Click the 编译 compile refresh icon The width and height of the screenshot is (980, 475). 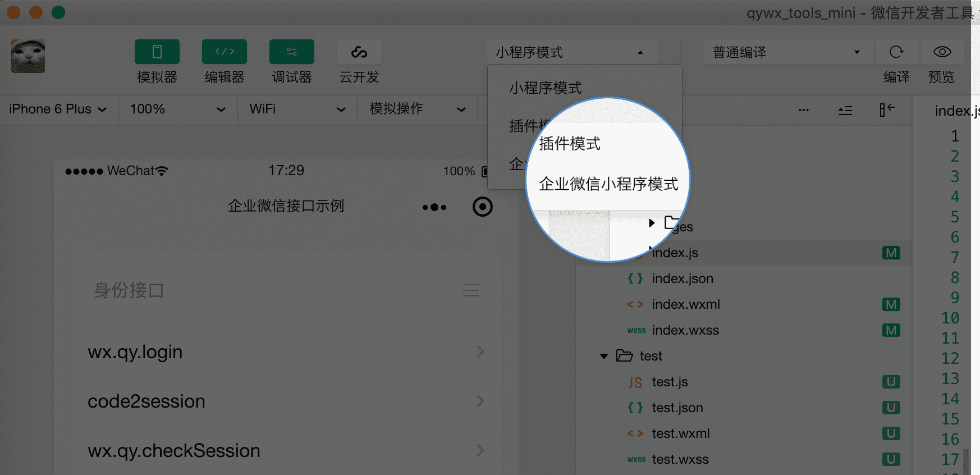tap(896, 52)
